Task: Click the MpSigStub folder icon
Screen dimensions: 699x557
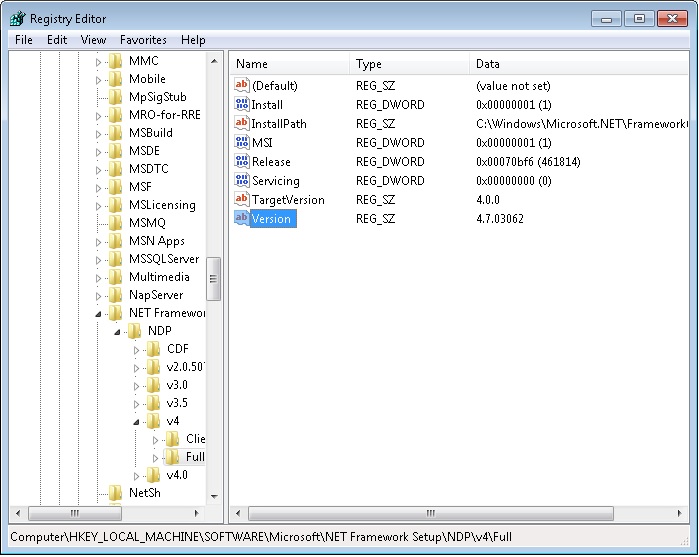Action: coord(116,97)
